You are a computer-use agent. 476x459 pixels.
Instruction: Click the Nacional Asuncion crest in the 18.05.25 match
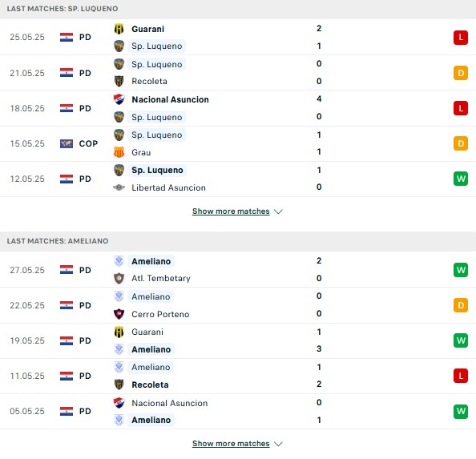coord(119,99)
